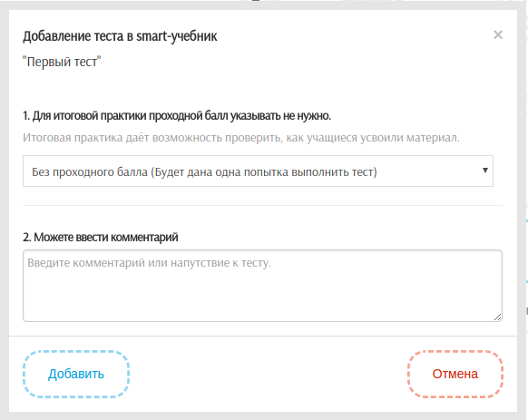Click the blue dashed border of Добавить

(x=76, y=352)
